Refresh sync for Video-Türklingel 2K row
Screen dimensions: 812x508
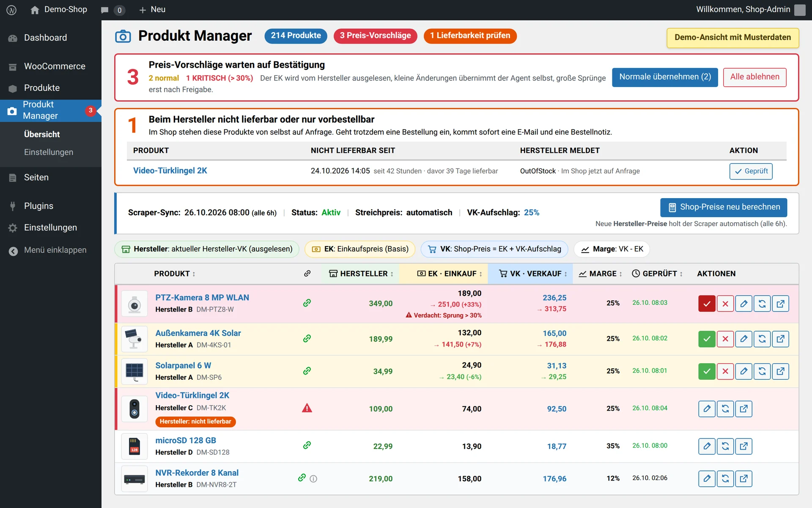coord(725,409)
